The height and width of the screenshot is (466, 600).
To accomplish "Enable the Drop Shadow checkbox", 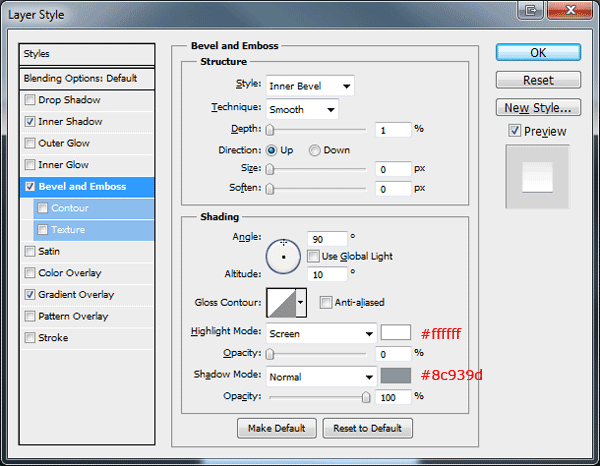I will 30,100.
